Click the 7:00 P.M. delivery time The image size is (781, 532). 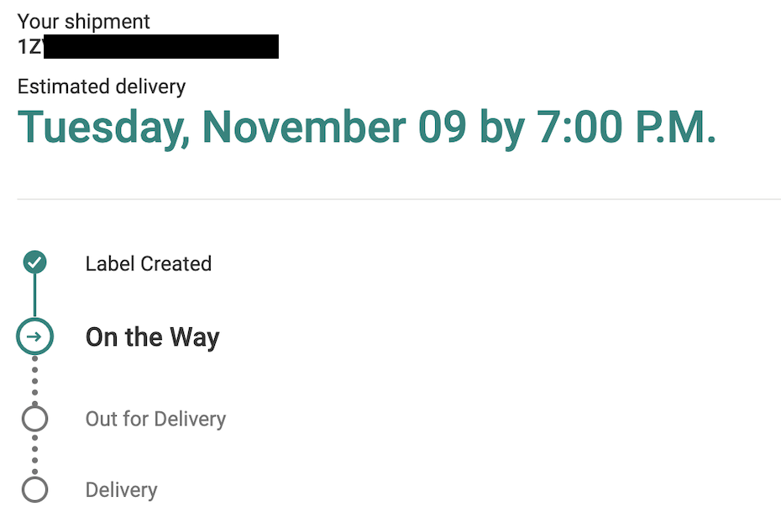627,128
